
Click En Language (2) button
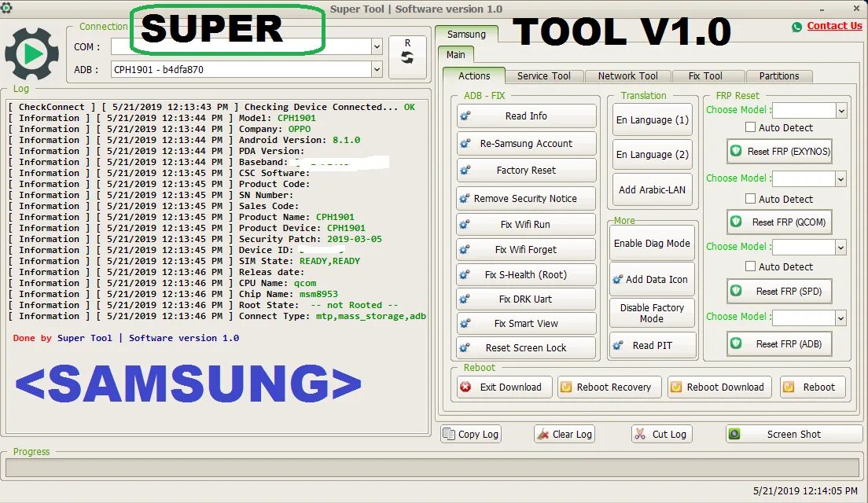[x=652, y=154]
